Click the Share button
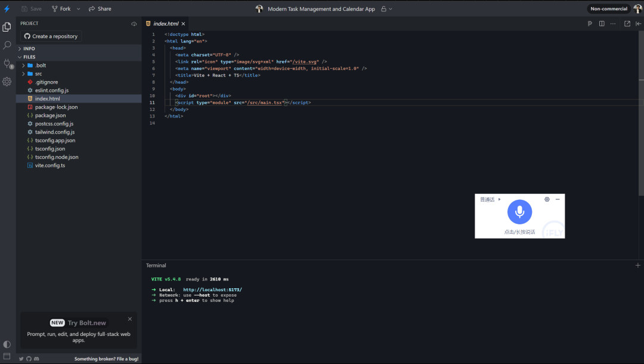Image resolution: width=644 pixels, height=364 pixels. tap(100, 8)
